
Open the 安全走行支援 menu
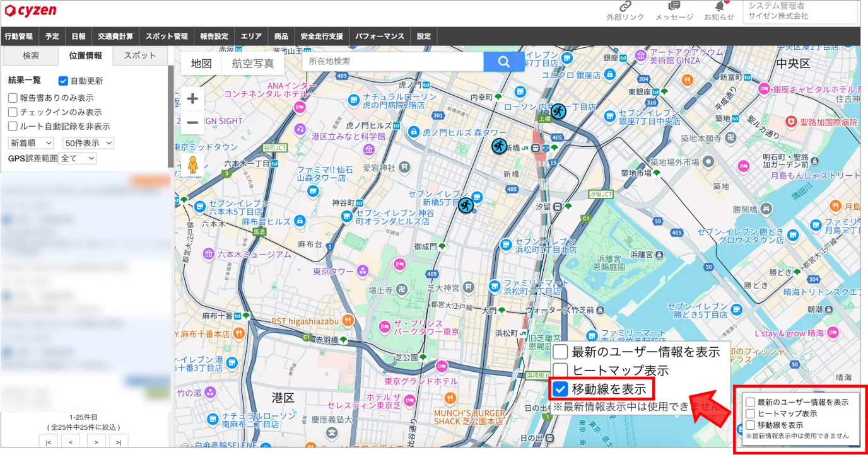pos(322,36)
